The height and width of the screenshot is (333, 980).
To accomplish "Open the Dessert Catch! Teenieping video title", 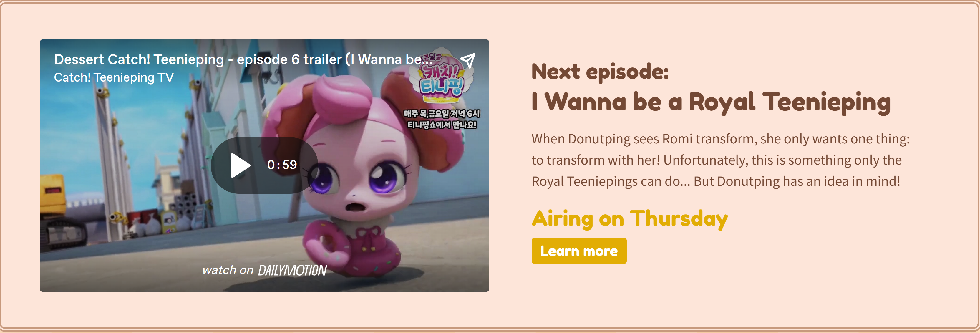I will pos(243,59).
